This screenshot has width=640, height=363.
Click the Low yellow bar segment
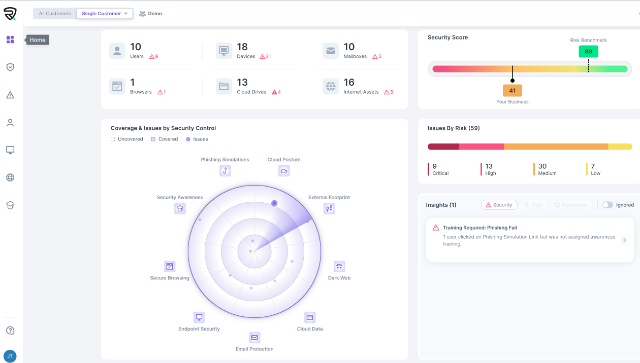620,147
